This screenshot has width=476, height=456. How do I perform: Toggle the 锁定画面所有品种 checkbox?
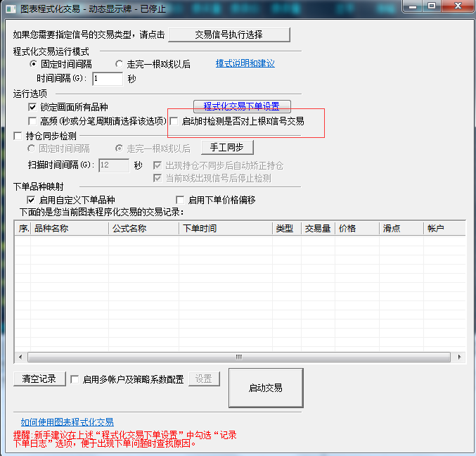click(x=32, y=107)
